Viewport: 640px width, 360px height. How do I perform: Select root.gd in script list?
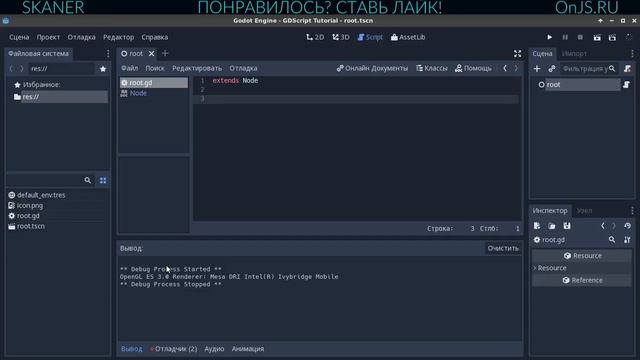pos(154,83)
